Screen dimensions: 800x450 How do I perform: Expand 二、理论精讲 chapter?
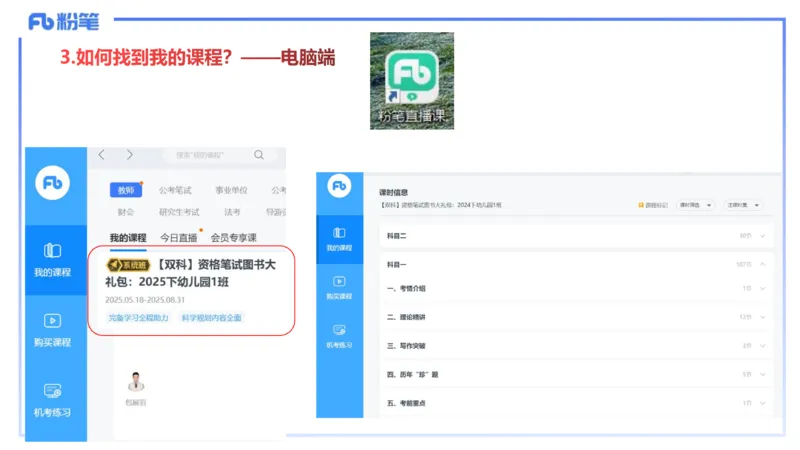tap(577, 317)
